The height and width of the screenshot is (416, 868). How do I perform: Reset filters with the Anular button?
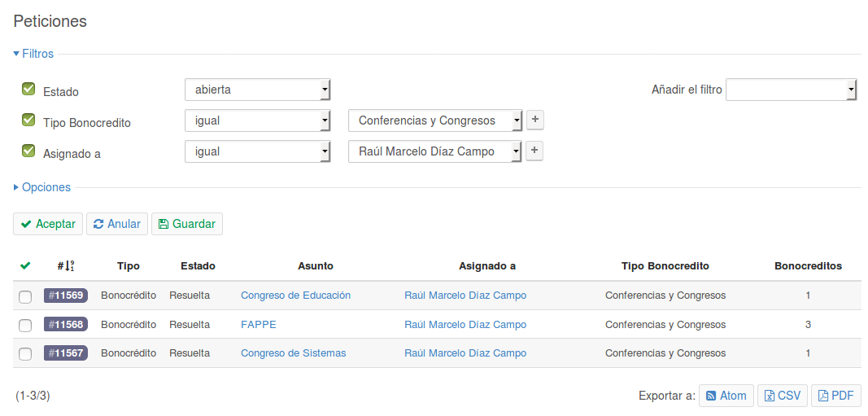(x=117, y=224)
